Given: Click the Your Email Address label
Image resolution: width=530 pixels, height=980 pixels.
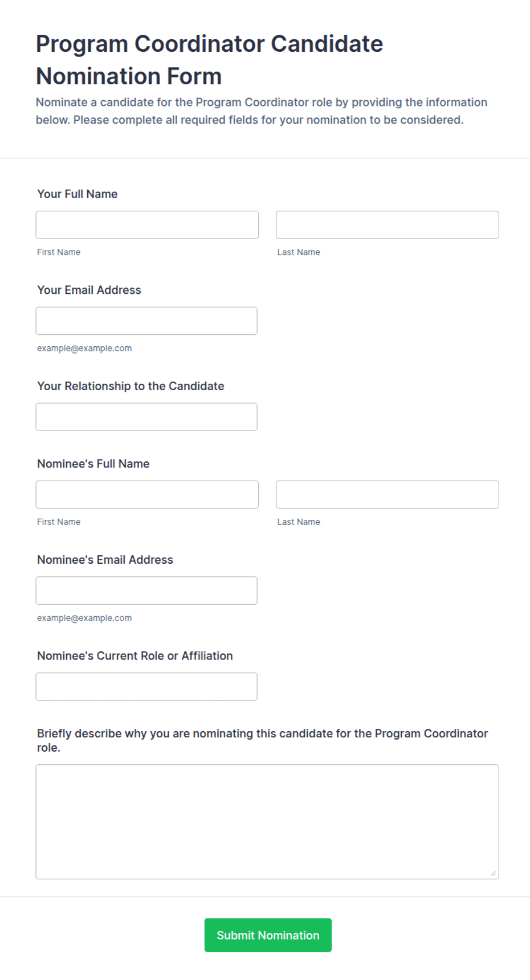Looking at the screenshot, I should click(x=89, y=290).
